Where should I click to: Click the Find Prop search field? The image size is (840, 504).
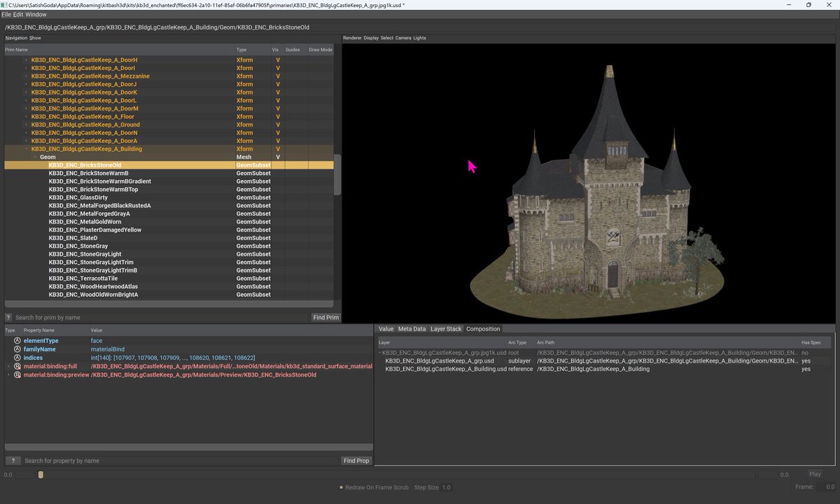181,461
